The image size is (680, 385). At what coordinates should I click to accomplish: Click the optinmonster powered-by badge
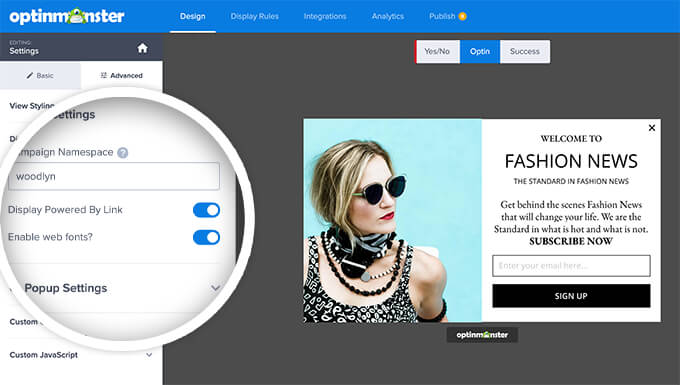(x=482, y=335)
